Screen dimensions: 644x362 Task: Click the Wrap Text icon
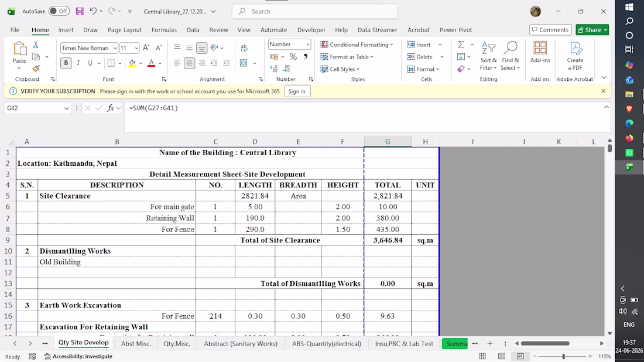point(244,48)
